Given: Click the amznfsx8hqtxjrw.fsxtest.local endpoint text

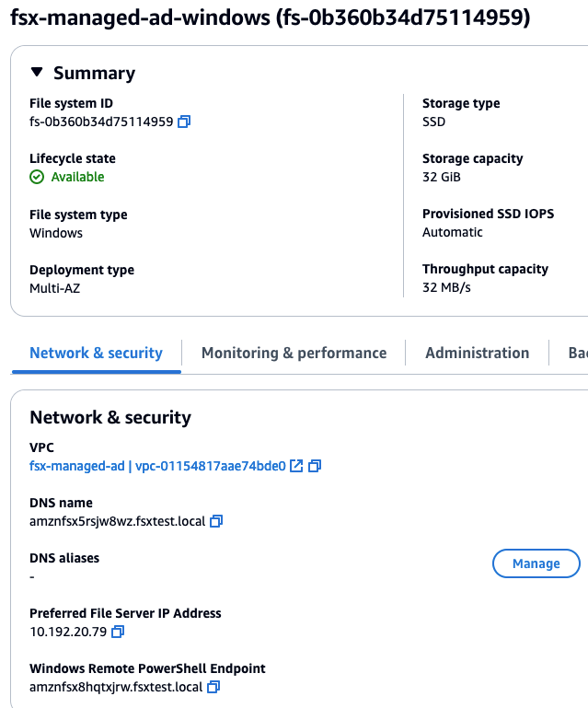Looking at the screenshot, I should pyautogui.click(x=115, y=687).
